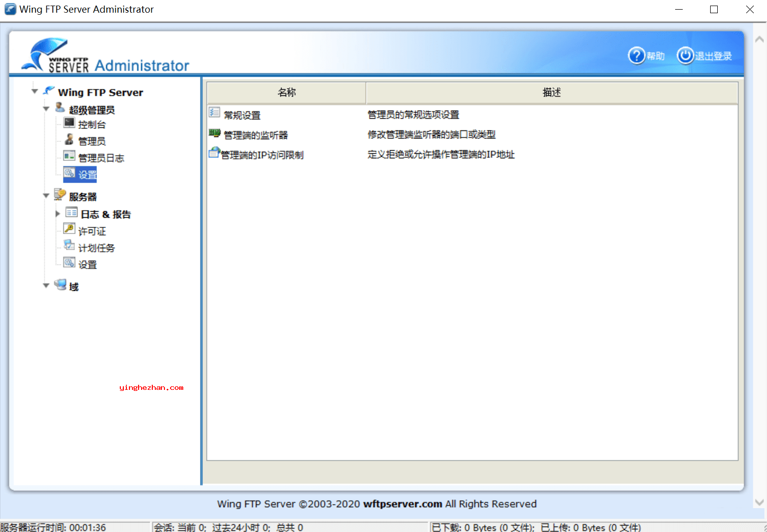
Task: Click the app icon in the title bar
Action: click(10, 9)
